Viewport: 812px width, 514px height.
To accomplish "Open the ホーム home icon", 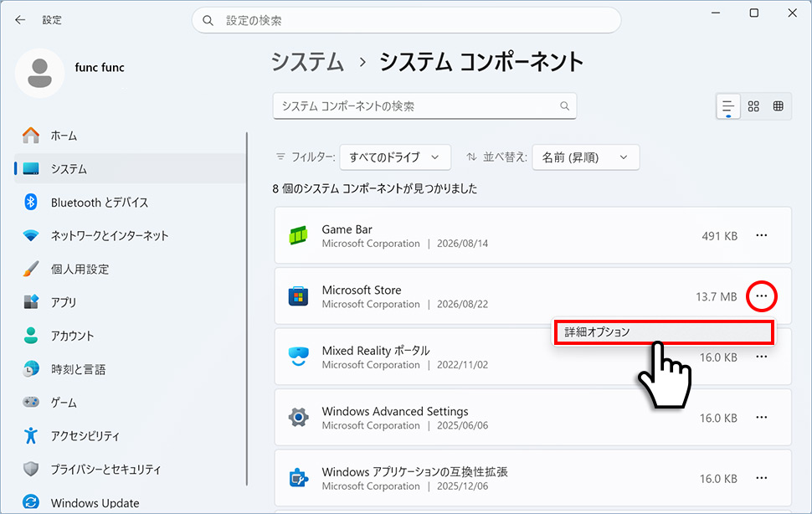I will (x=31, y=136).
